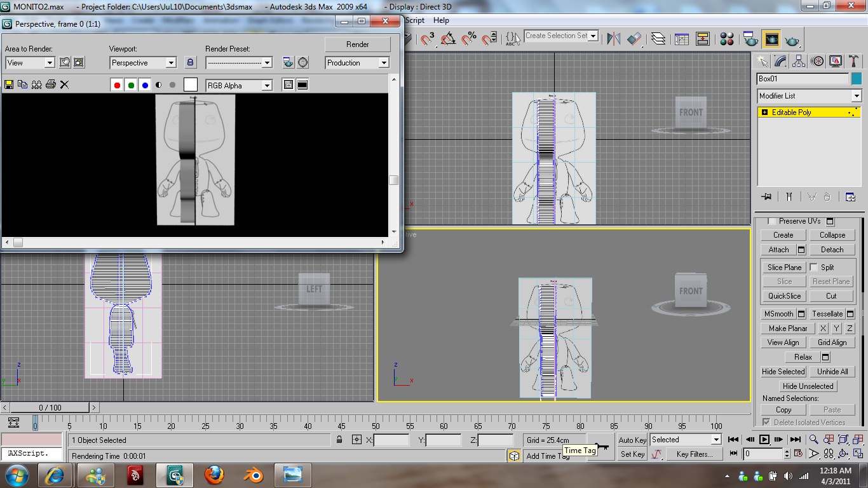
Task: Open Render Setup from the teapot icon beside Render Preset
Action: tap(288, 62)
